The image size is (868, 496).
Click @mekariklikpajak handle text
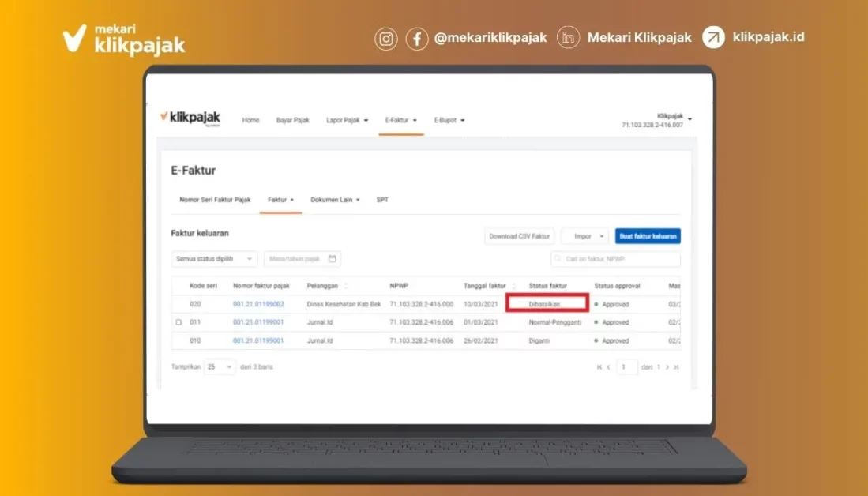click(490, 38)
